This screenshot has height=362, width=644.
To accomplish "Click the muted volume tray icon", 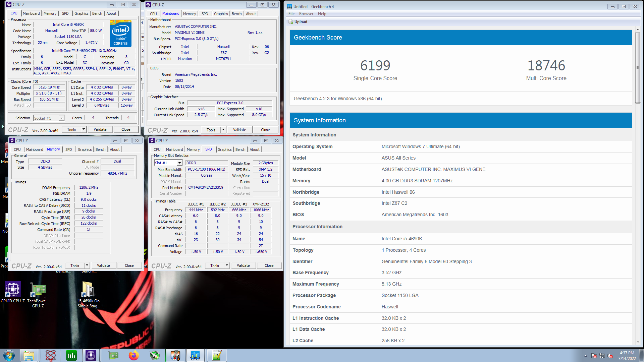I will point(610,356).
